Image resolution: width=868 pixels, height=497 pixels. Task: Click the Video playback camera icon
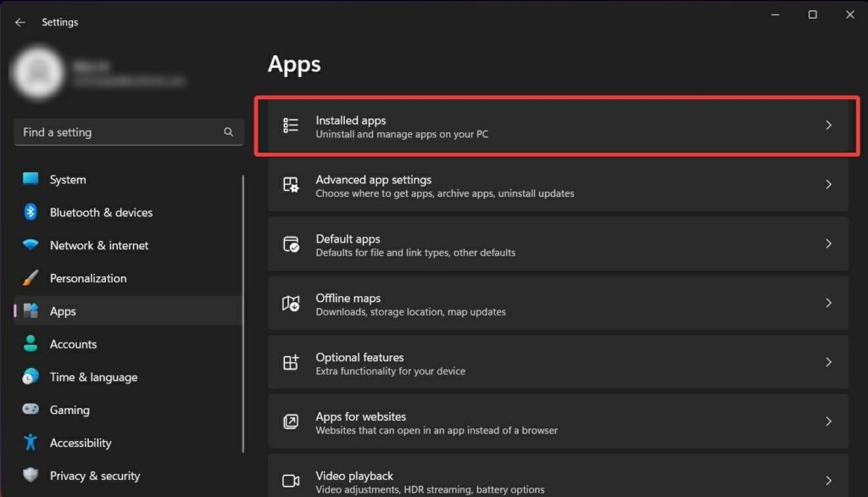click(291, 481)
